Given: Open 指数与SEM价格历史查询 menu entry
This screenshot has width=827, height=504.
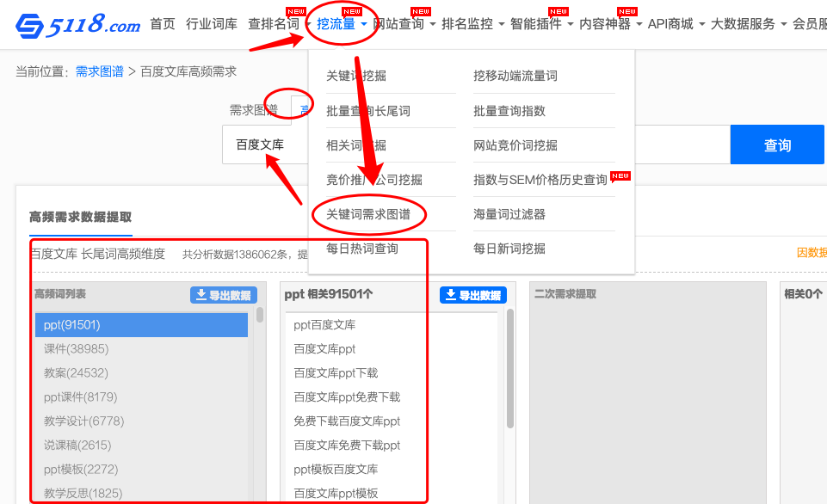Looking at the screenshot, I should 540,180.
